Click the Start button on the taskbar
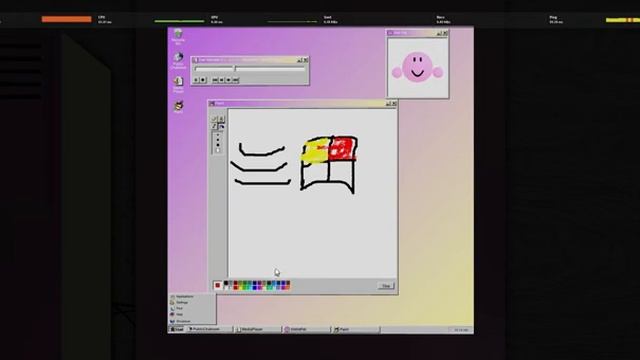 point(177,329)
